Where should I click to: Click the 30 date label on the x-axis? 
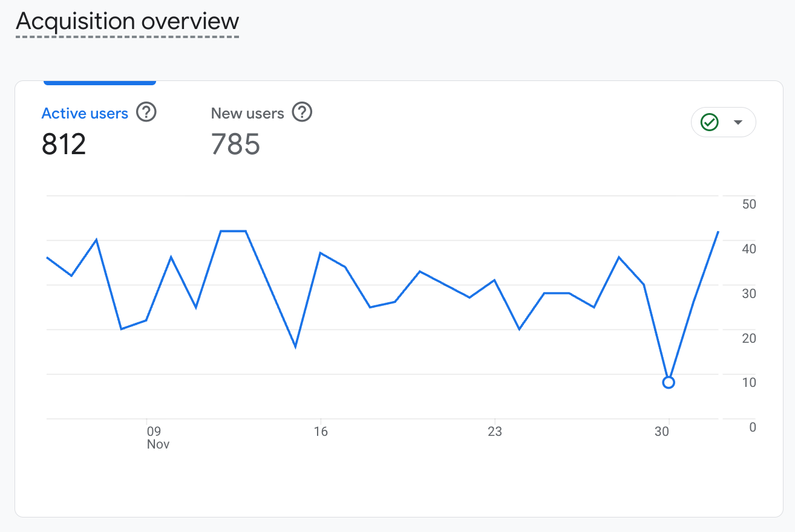click(x=662, y=432)
